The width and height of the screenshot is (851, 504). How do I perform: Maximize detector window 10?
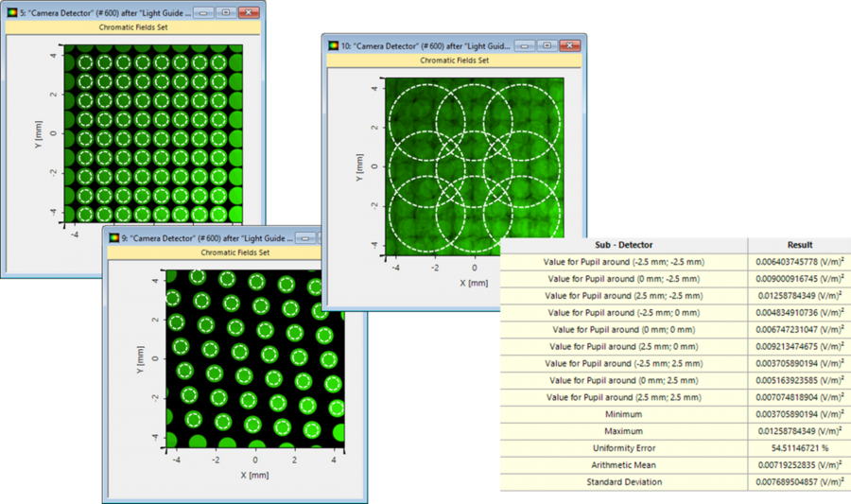point(546,45)
